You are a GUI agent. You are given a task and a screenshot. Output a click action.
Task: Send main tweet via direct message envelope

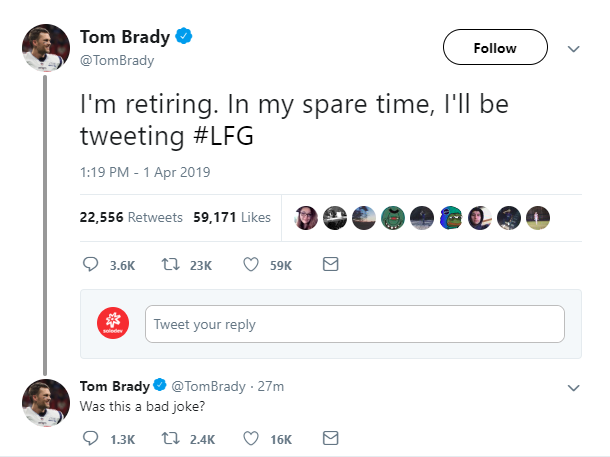click(x=331, y=264)
